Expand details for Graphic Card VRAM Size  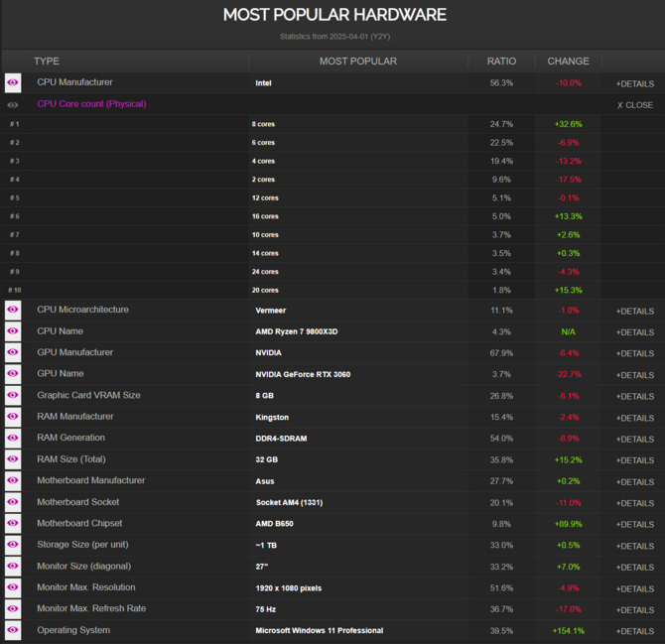coord(635,396)
